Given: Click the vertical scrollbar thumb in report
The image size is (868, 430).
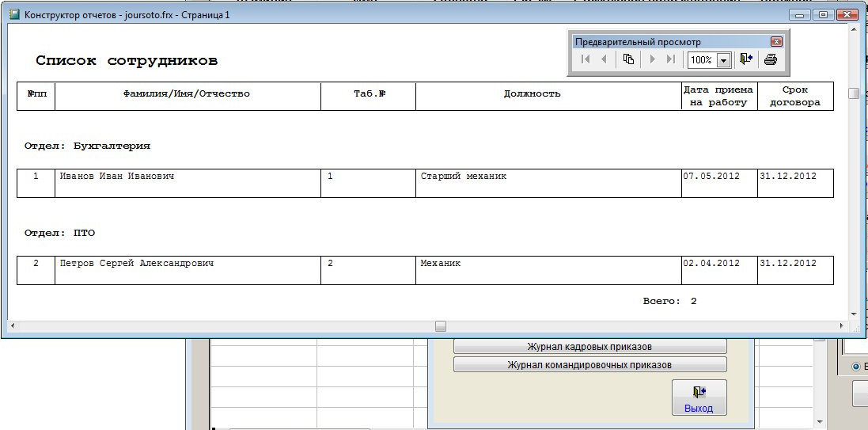Looking at the screenshot, I should click(x=854, y=93).
